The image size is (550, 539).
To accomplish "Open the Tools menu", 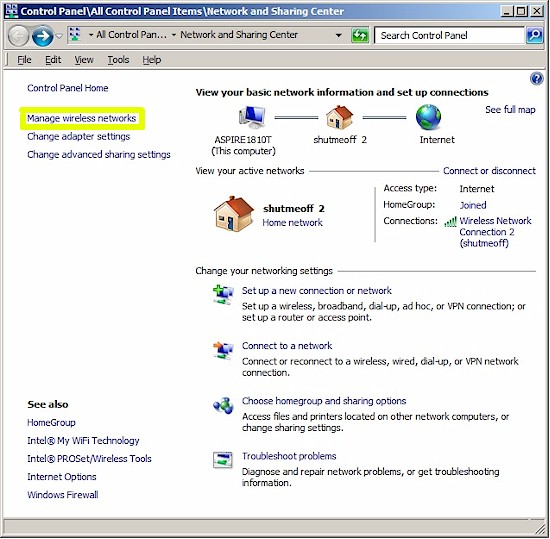I will [118, 60].
